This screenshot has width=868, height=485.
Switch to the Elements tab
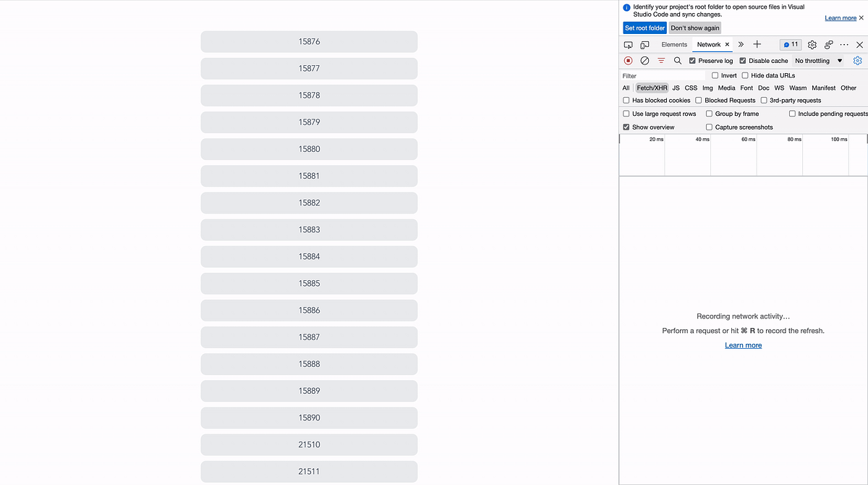[673, 44]
